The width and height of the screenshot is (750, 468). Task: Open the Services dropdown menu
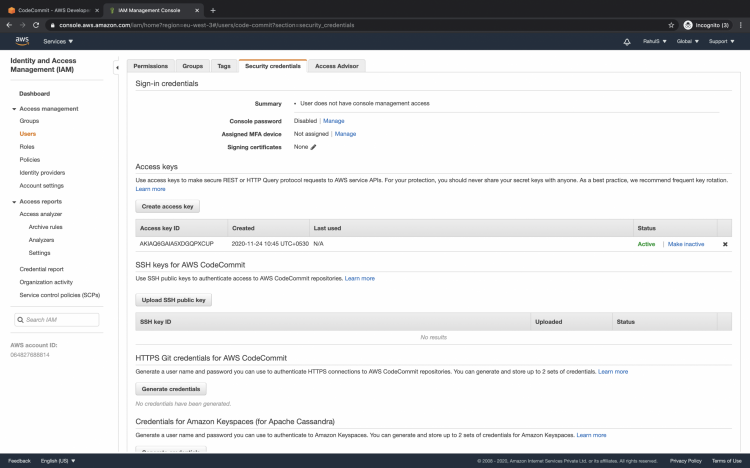click(x=58, y=41)
